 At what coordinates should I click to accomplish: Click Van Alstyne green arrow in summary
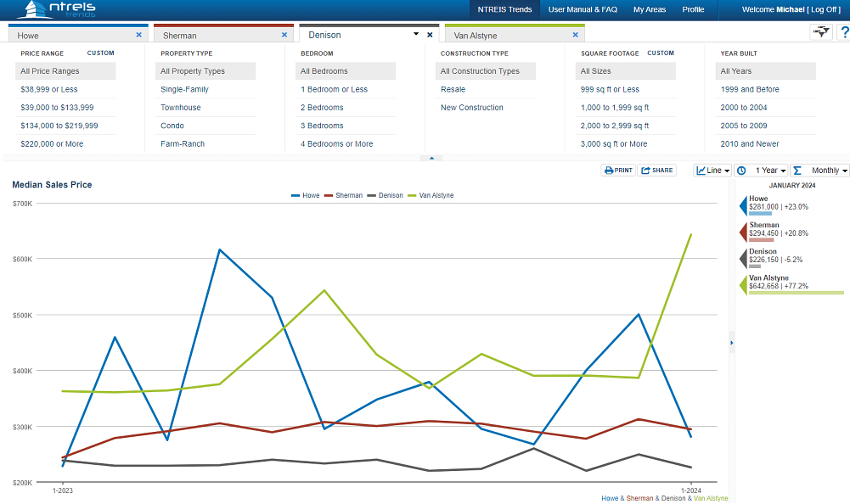click(743, 285)
